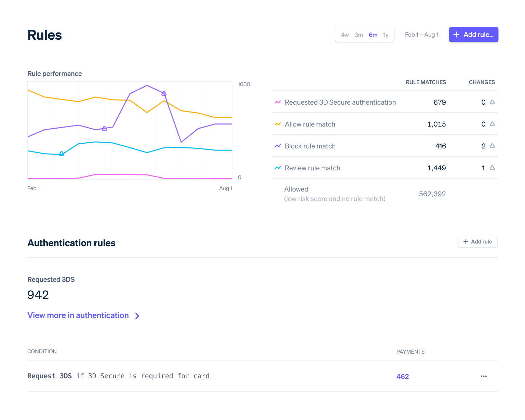Select the 1y time range

pos(386,35)
